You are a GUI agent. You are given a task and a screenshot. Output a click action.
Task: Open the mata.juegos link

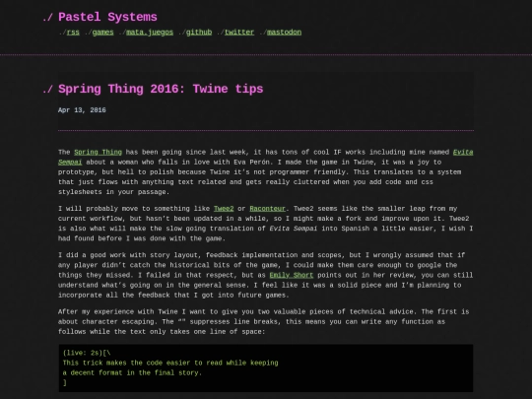tap(150, 33)
